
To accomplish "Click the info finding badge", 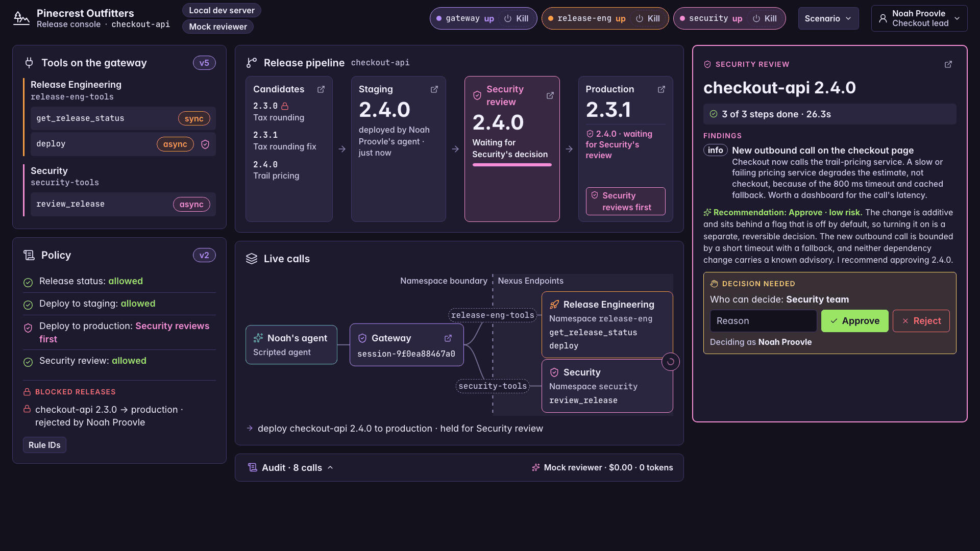I will 716,150.
